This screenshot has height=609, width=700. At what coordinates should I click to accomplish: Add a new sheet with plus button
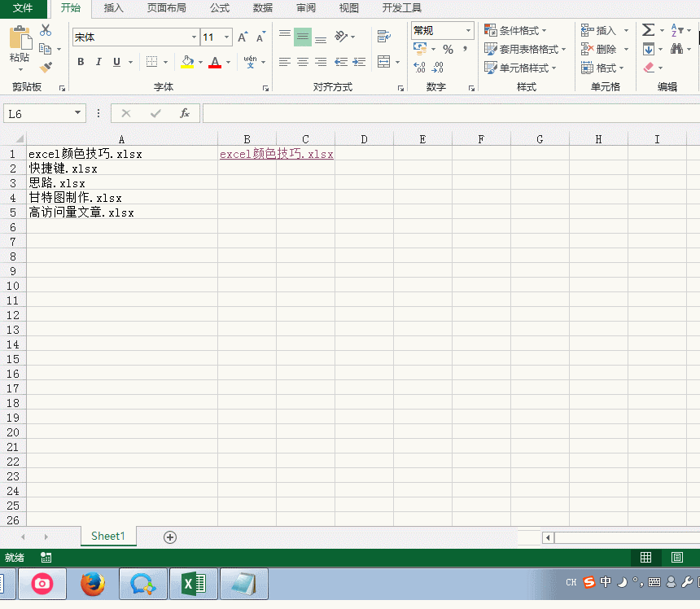(170, 537)
